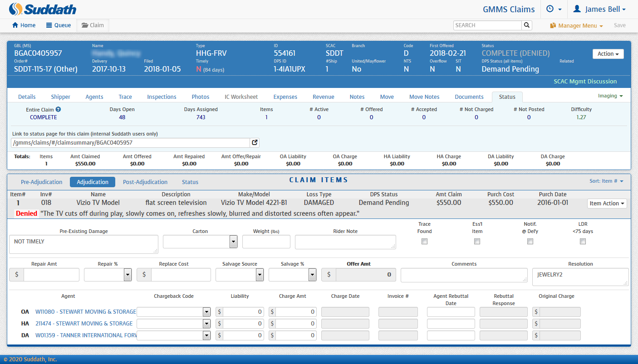
Task: Open the Imaging dropdown
Action: coord(610,96)
